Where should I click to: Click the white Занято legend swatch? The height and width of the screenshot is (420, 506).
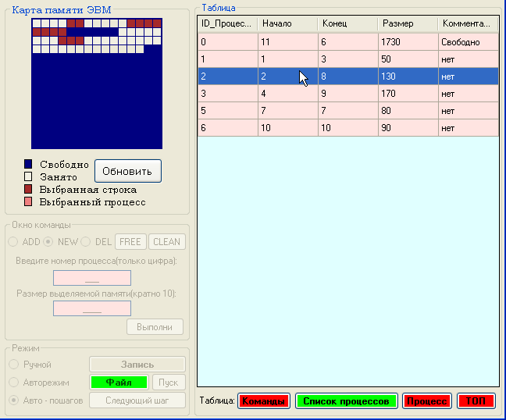pos(28,176)
